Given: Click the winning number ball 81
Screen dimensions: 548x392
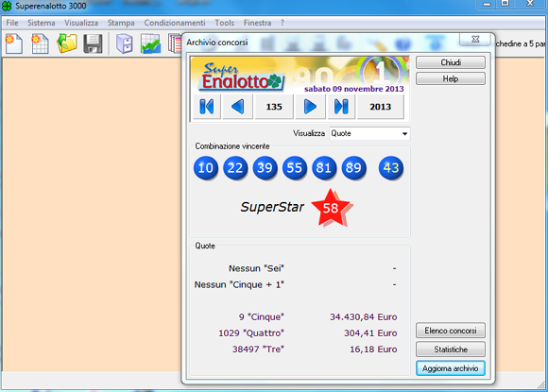Looking at the screenshot, I should (x=324, y=168).
